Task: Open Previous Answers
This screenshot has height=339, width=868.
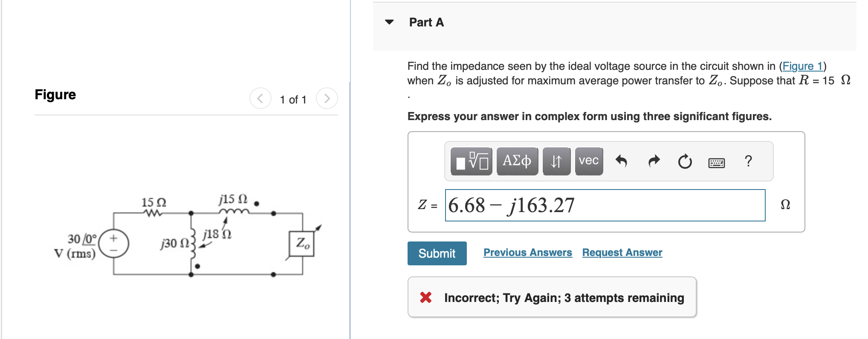Action: tap(527, 252)
